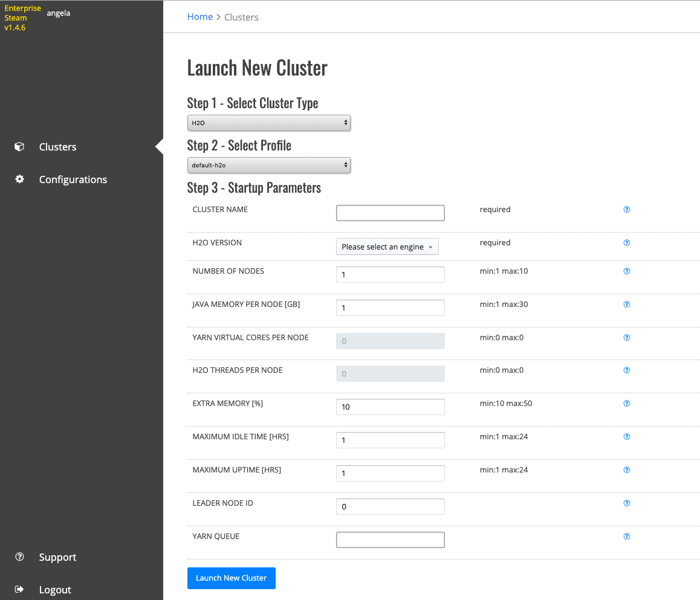Click the angela username label
This screenshot has width=700, height=600.
click(59, 13)
